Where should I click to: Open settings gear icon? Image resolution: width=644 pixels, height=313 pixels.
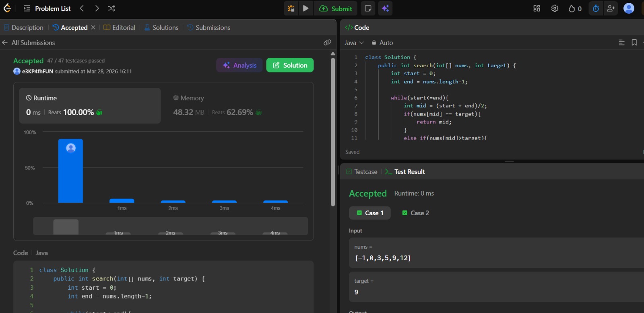pos(555,8)
